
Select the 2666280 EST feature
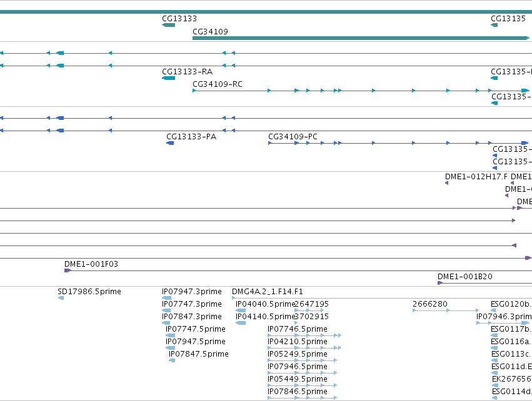click(x=446, y=310)
